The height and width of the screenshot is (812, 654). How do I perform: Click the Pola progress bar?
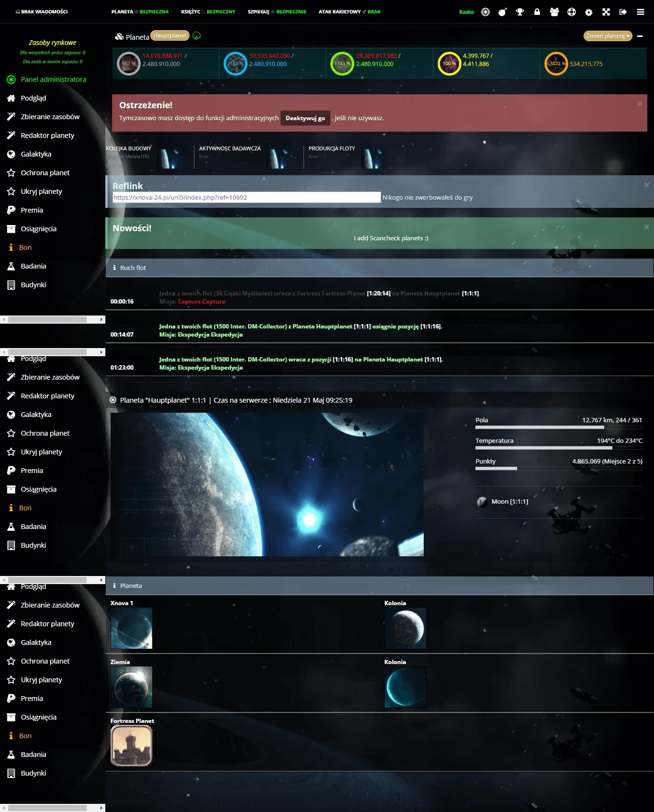559,427
